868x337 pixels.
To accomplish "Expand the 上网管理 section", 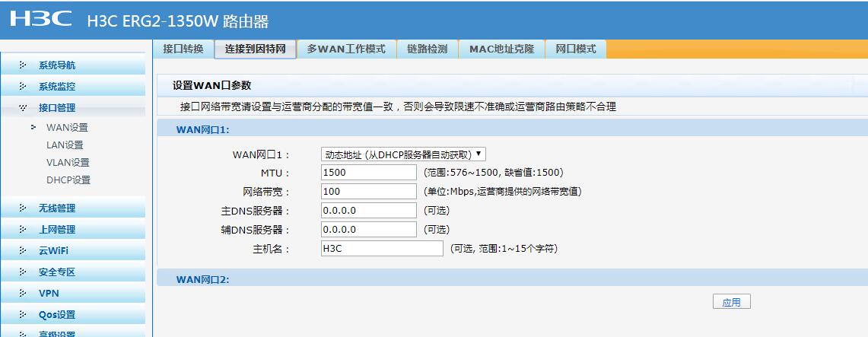I will click(72, 229).
